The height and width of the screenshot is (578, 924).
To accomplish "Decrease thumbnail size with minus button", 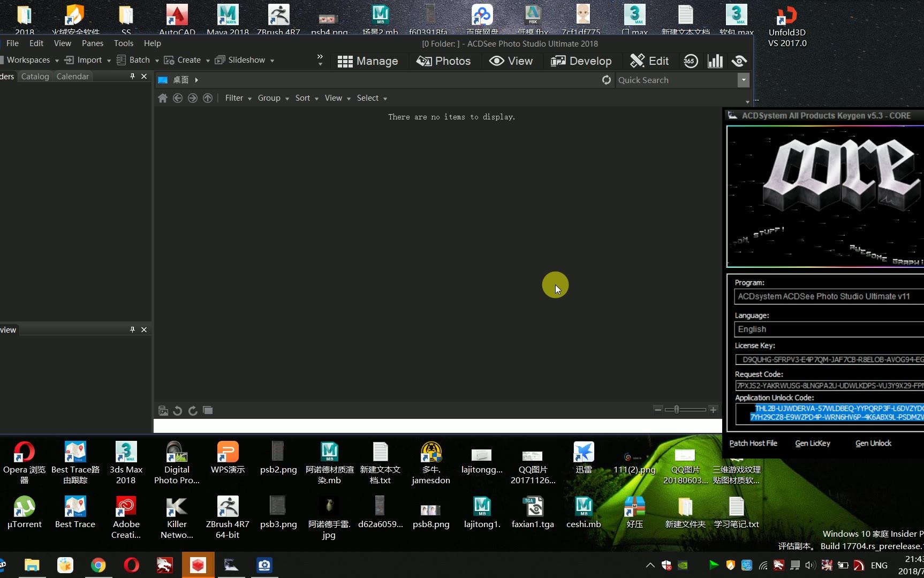I will (x=658, y=410).
